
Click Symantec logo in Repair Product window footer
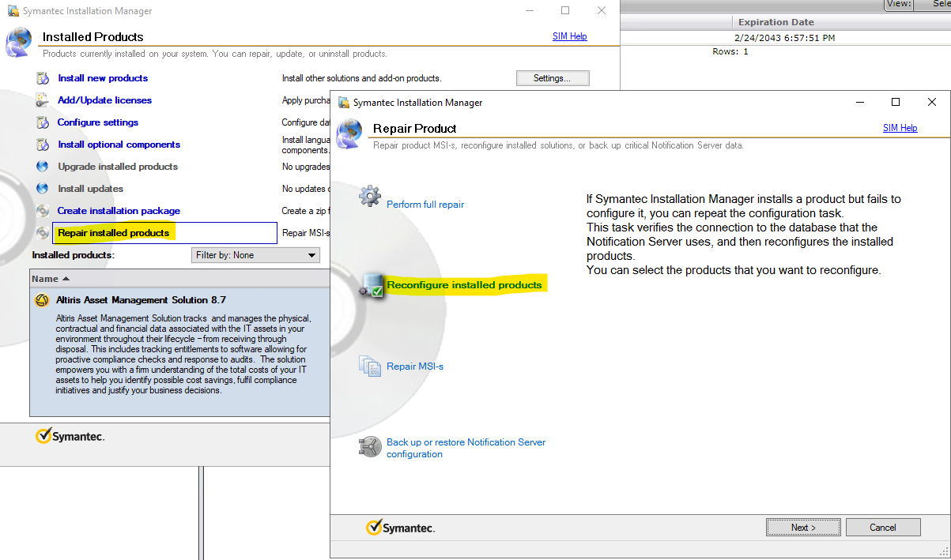pyautogui.click(x=401, y=528)
